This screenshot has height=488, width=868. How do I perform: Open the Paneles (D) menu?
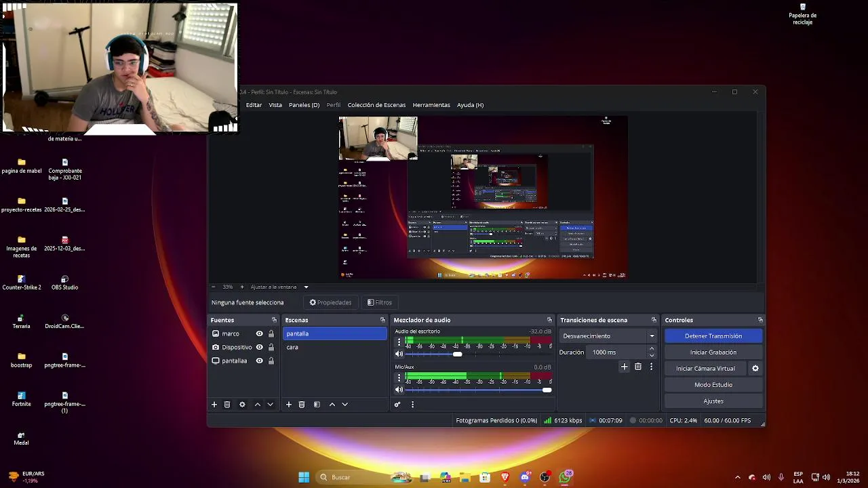[304, 105]
